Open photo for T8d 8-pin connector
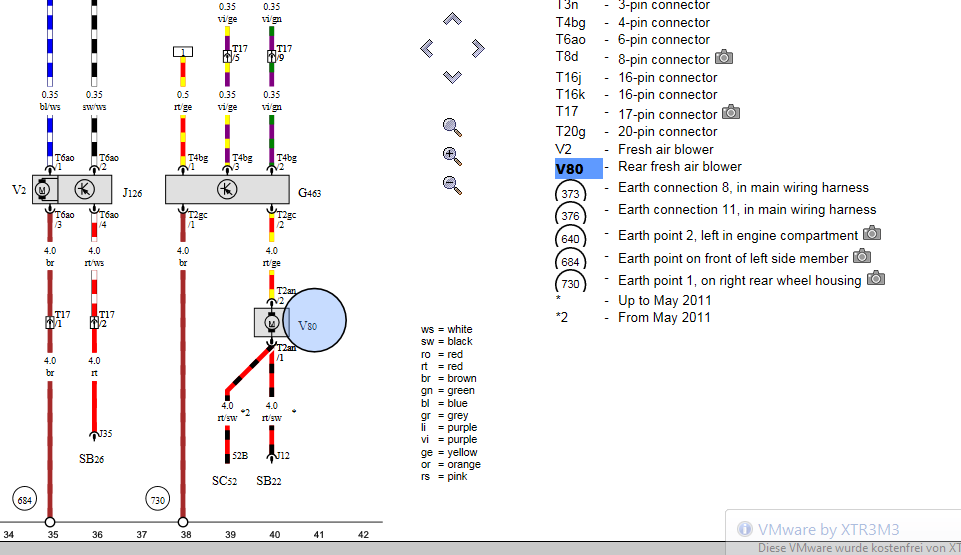The width and height of the screenshot is (961, 555). pyautogui.click(x=724, y=58)
